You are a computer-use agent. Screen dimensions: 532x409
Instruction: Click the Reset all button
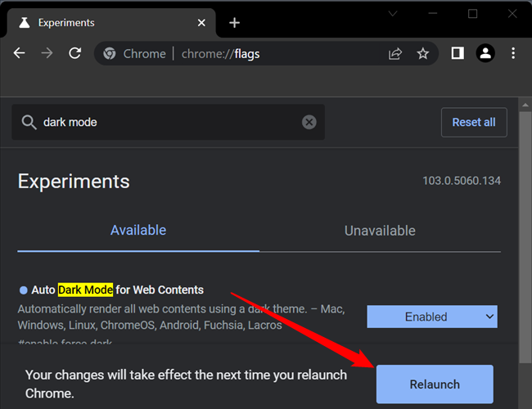tap(474, 122)
